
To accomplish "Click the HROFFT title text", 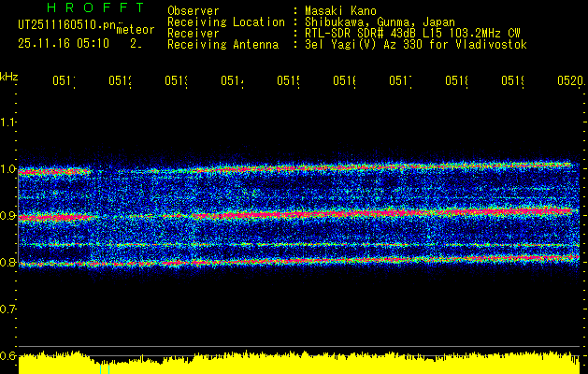I will pyautogui.click(x=95, y=7).
